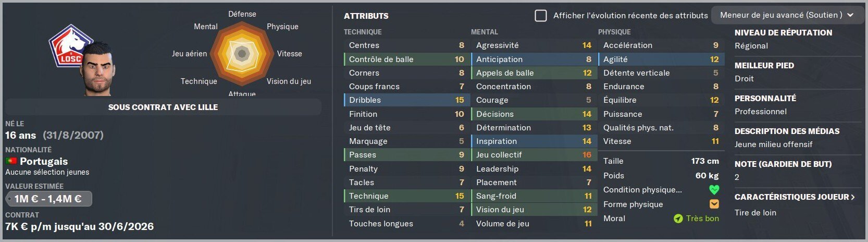The height and width of the screenshot is (242, 868).
Task: Click the orange match fitness icon
Action: click(714, 204)
